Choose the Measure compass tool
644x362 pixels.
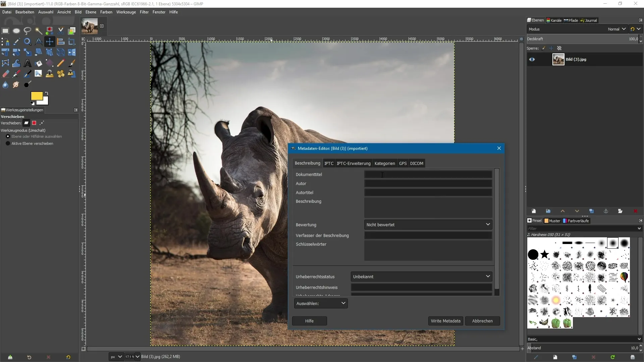[39, 42]
